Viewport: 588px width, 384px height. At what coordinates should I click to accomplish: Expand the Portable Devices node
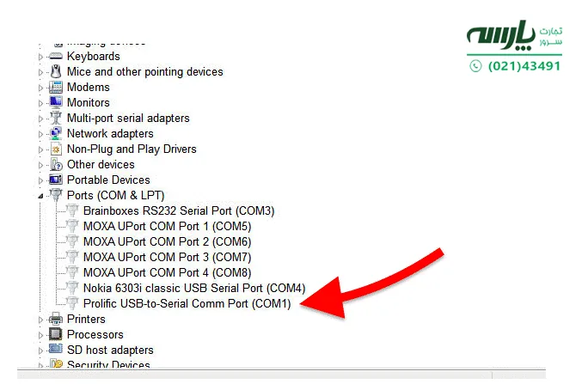[x=40, y=180]
